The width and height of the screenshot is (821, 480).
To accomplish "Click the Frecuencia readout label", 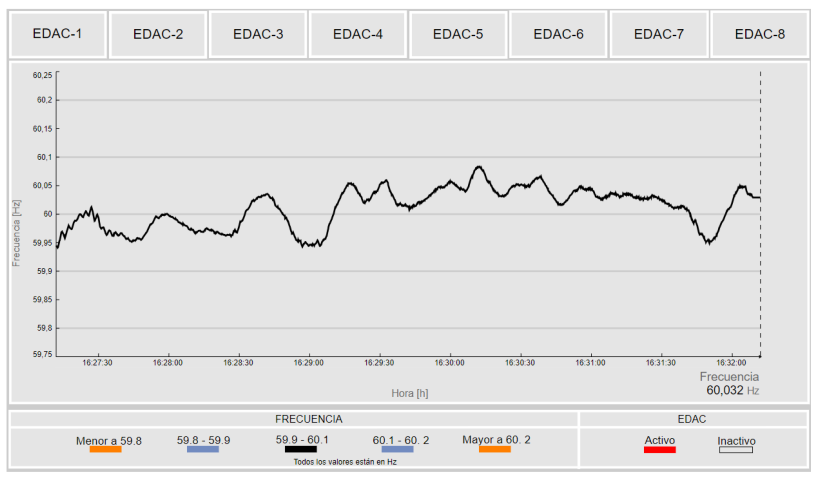I will click(729, 377).
